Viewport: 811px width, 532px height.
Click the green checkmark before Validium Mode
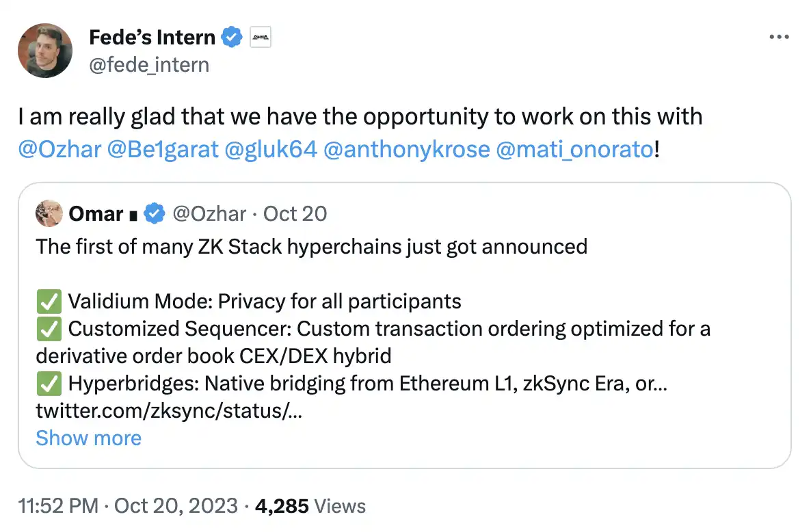[x=49, y=301]
